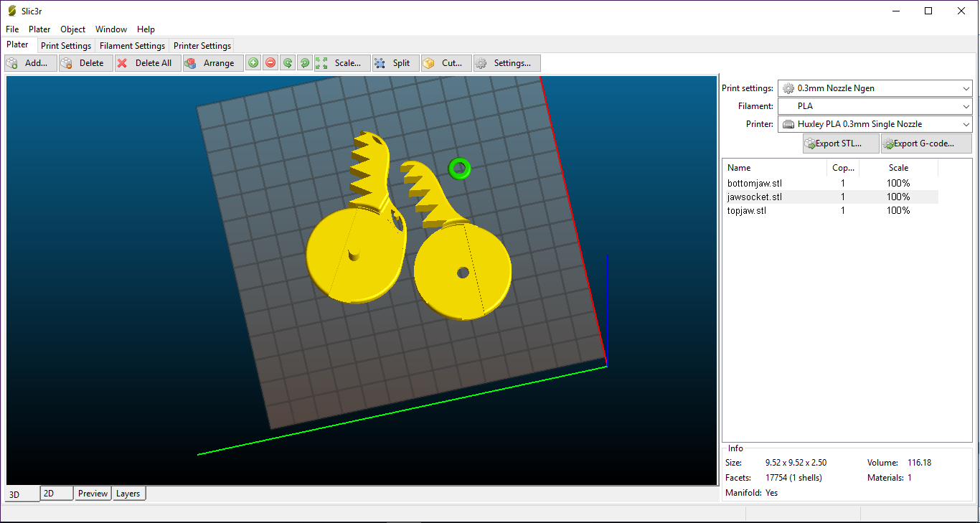980x523 pixels.
Task: Arrange objects on the bed
Action: (x=213, y=63)
